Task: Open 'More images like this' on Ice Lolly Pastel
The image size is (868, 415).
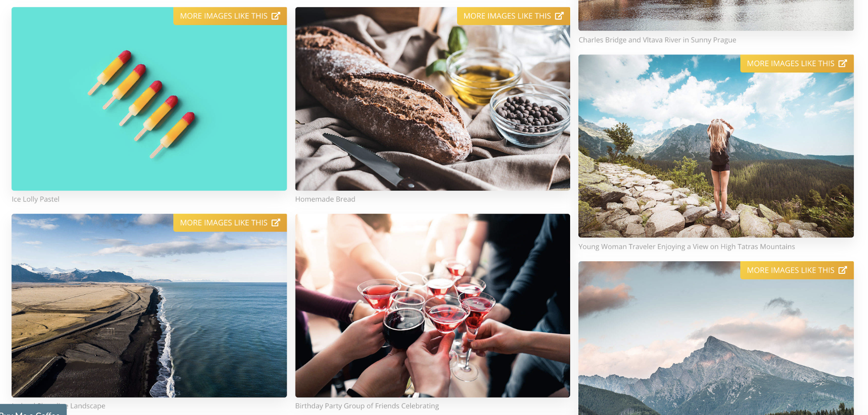Action: pos(230,16)
